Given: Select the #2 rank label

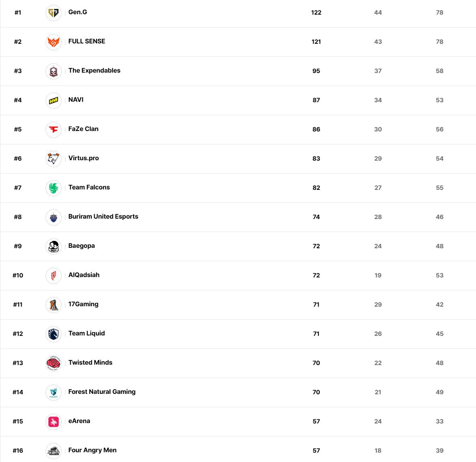Looking at the screenshot, I should pyautogui.click(x=18, y=42).
